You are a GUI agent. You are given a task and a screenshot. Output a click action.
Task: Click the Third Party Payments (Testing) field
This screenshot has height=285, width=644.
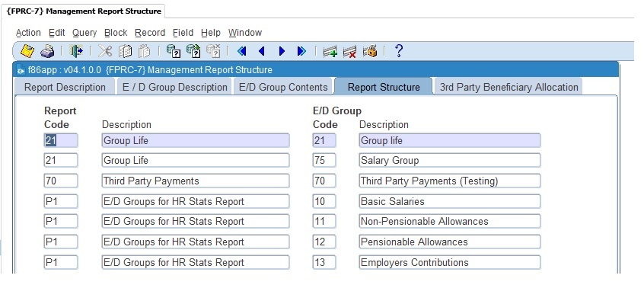click(450, 181)
